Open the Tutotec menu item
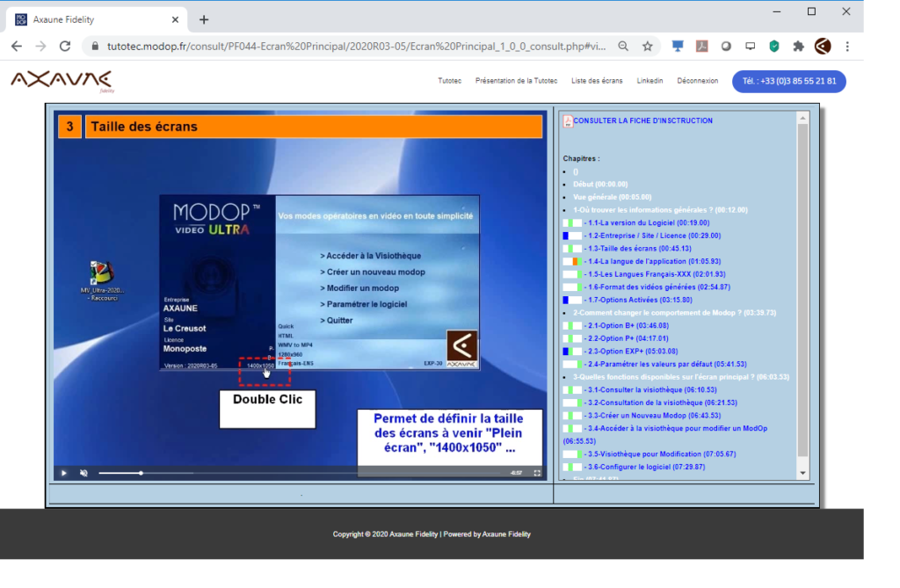 coord(449,81)
